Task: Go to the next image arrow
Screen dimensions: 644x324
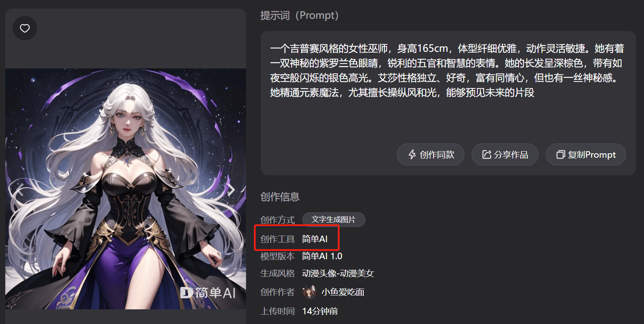Action: (x=231, y=190)
